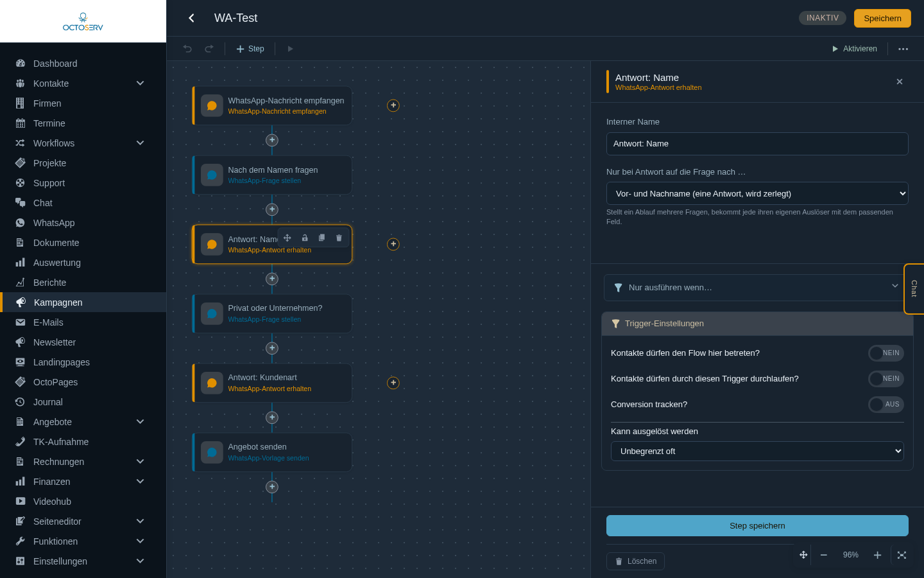Select the Angebot senden step
The height and width of the screenshot is (578, 924).
pos(272,452)
